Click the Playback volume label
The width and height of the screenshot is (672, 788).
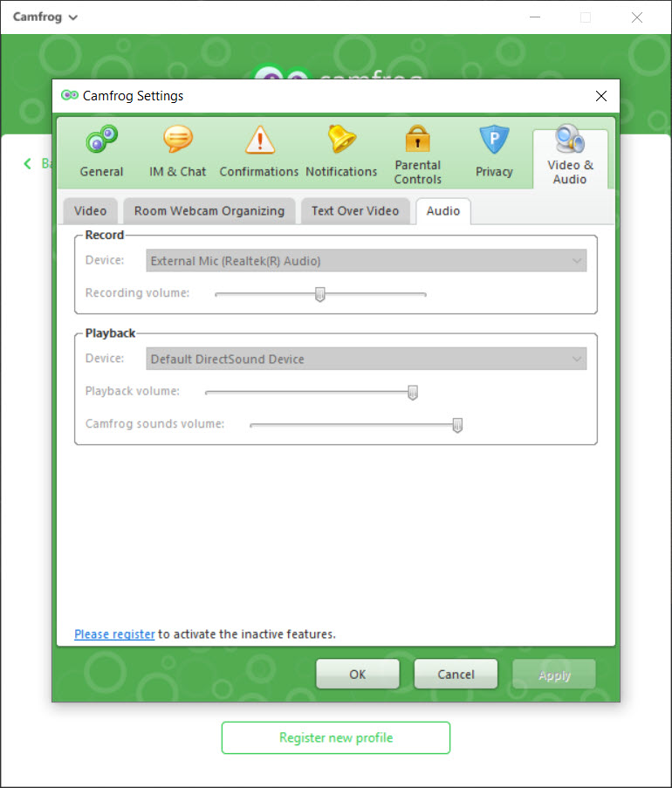click(132, 391)
